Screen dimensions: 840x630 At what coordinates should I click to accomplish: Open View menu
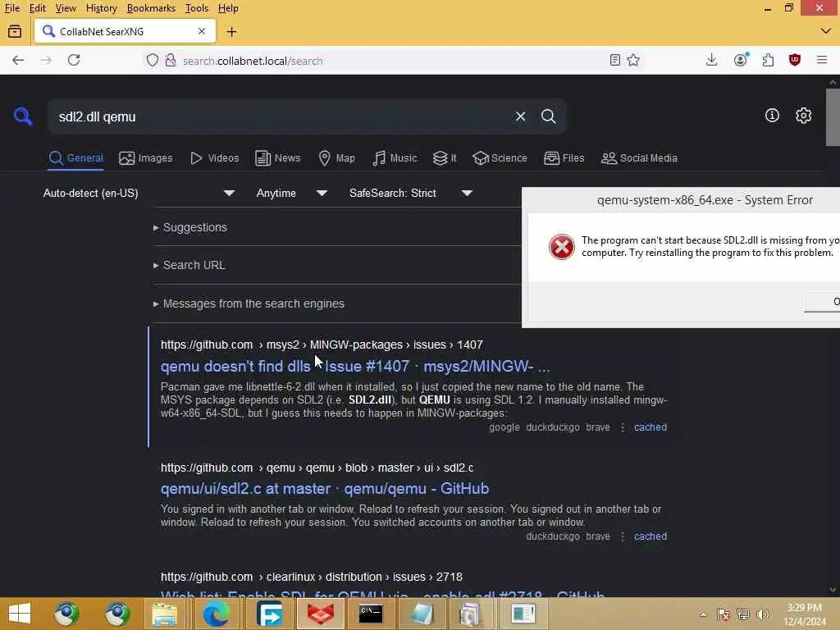coord(66,8)
